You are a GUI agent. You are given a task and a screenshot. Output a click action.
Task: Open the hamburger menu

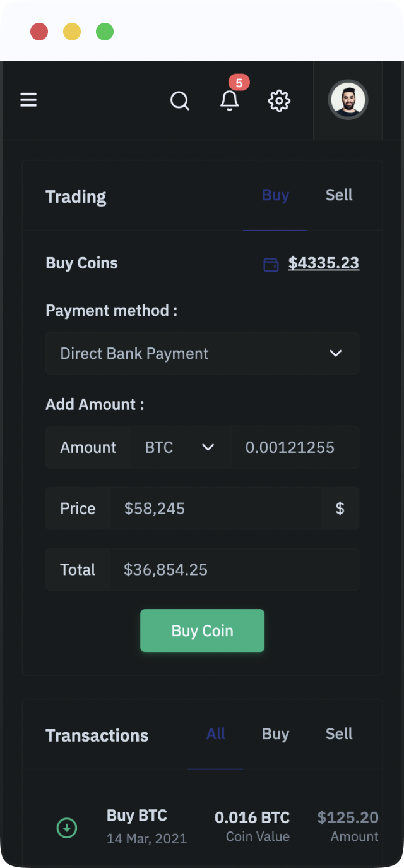(28, 100)
